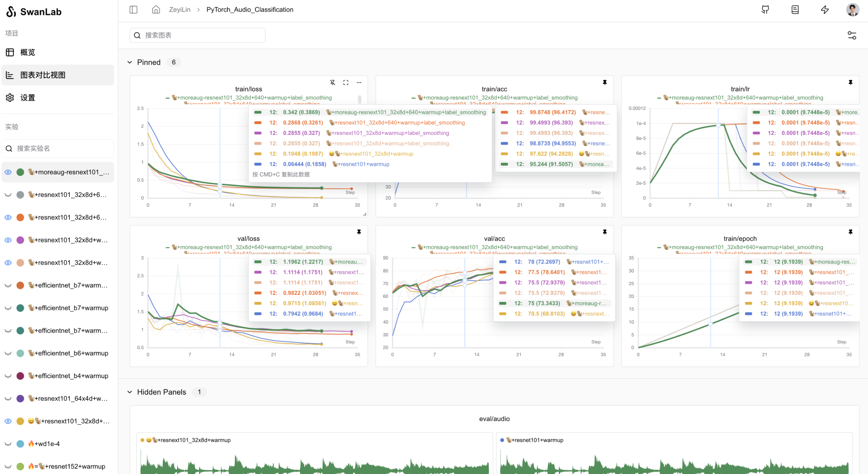Show the +wd1e-4 experiment

coord(8,444)
